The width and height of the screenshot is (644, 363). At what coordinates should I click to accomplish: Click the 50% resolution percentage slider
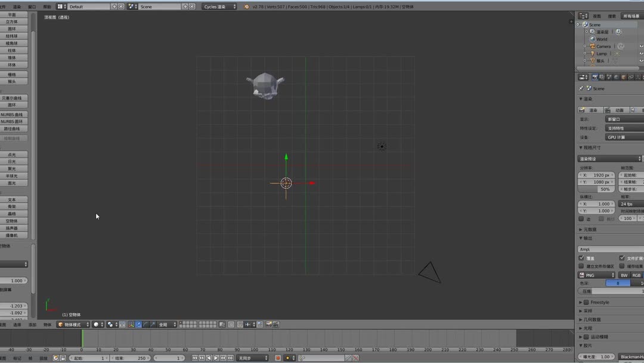pos(596,189)
